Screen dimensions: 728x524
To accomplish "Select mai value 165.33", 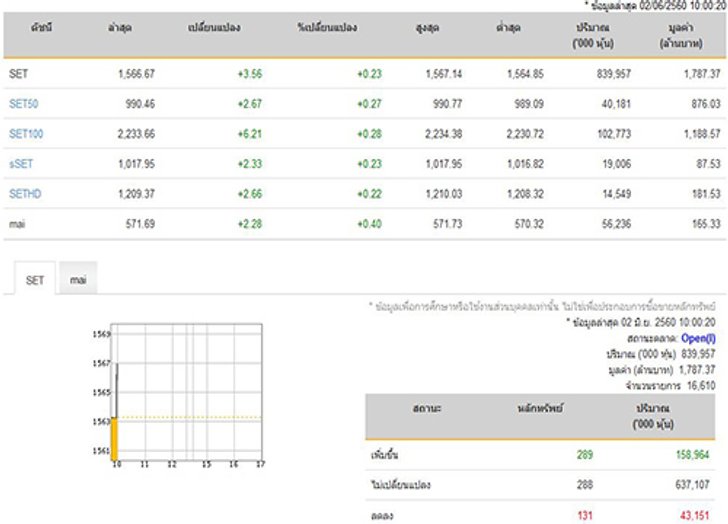I will (706, 224).
